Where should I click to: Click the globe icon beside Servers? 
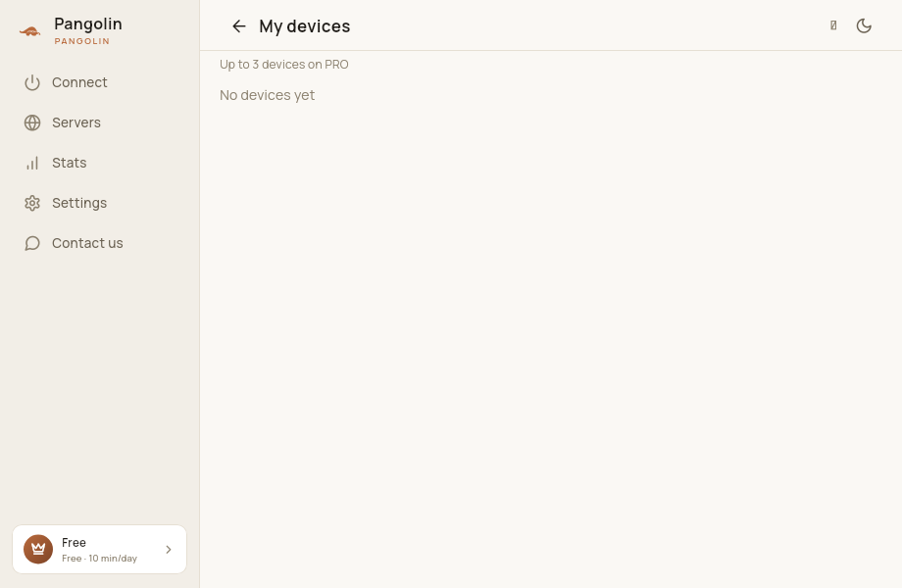coord(32,123)
